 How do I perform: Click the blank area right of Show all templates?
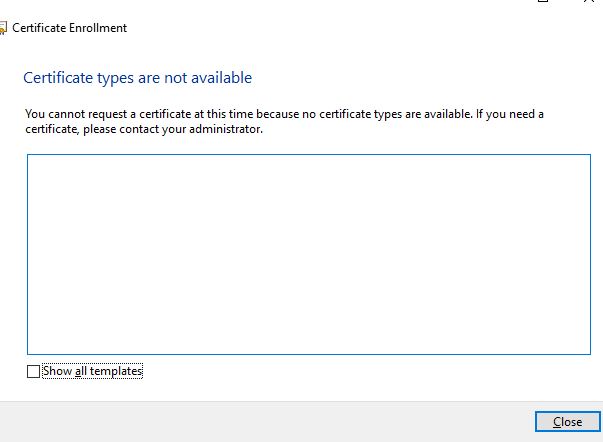pos(350,372)
